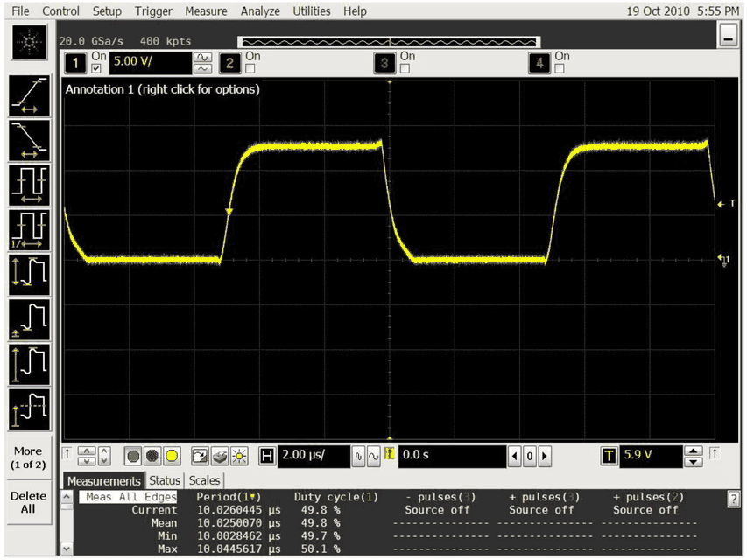Click the trigger level T marker at right edge
747x560 pixels.
pyautogui.click(x=726, y=204)
